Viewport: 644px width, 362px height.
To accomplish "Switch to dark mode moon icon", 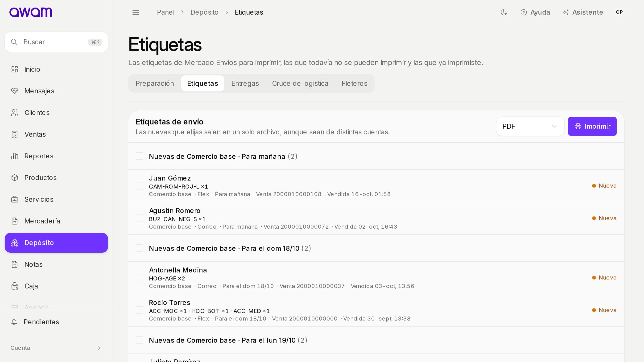I will click(x=504, y=12).
